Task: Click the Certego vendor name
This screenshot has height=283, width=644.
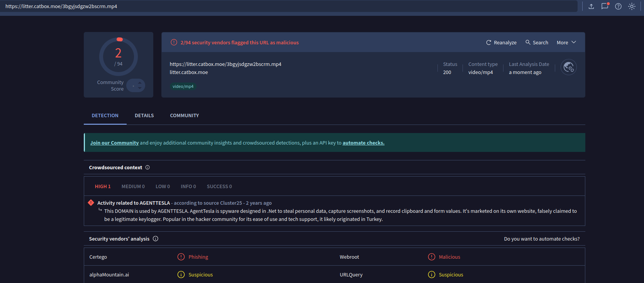Action: (98, 257)
